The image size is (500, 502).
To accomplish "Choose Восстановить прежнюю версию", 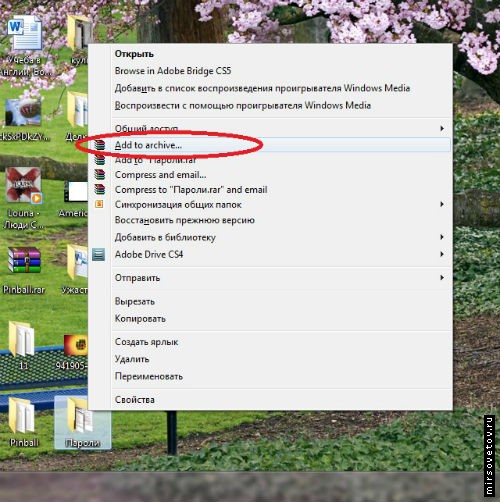I will click(x=185, y=220).
